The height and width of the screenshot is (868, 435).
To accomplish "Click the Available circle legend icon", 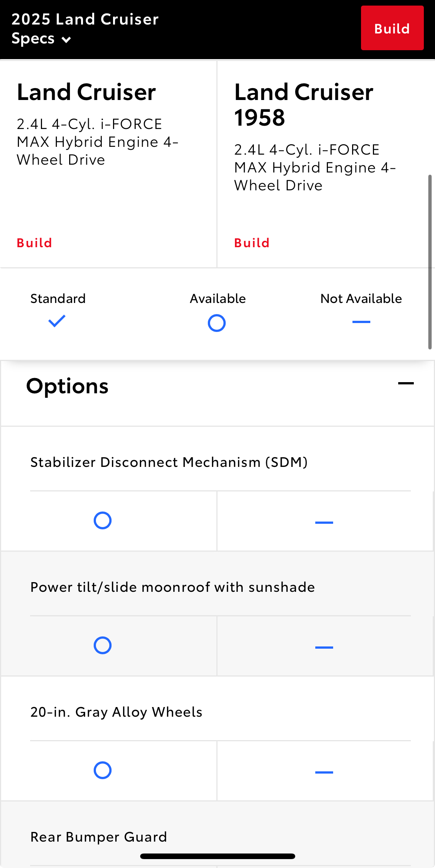I will click(217, 323).
